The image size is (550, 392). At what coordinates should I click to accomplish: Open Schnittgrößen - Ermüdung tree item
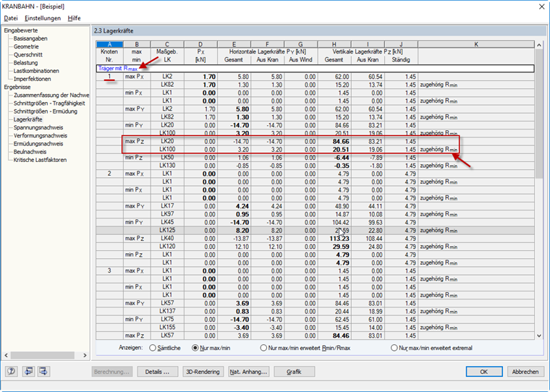tap(46, 111)
